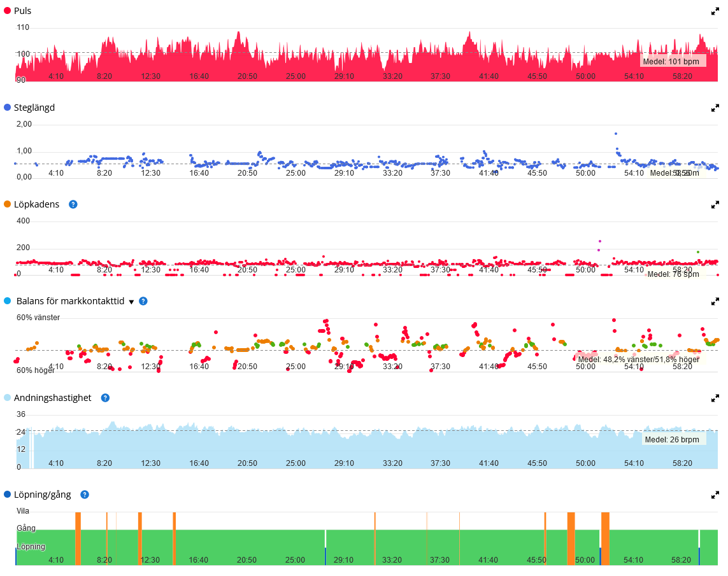The height and width of the screenshot is (576, 728).
Task: Click the orange Löpkadens legend dot
Action: pyautogui.click(x=8, y=204)
